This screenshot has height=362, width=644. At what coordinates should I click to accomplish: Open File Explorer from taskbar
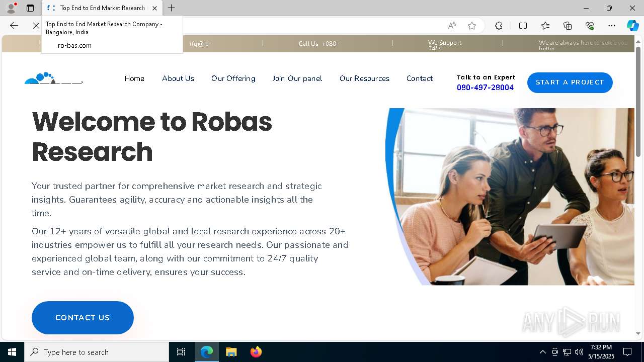click(x=231, y=352)
